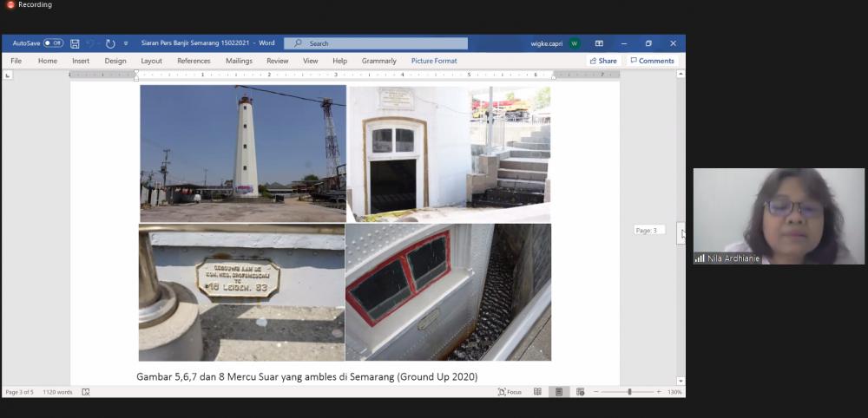This screenshot has width=868, height=418.
Task: Open the File menu
Action: point(16,61)
